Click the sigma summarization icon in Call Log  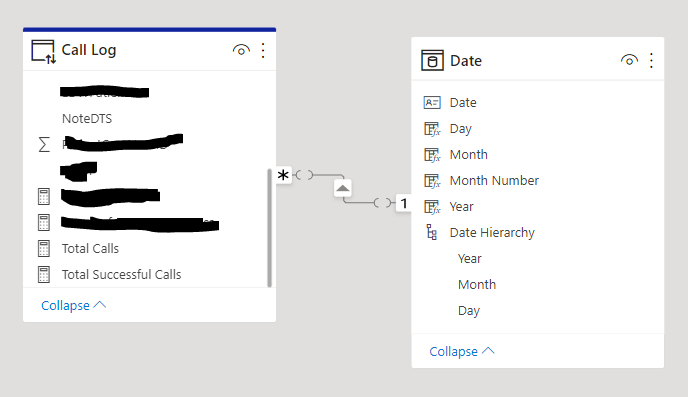pos(44,144)
